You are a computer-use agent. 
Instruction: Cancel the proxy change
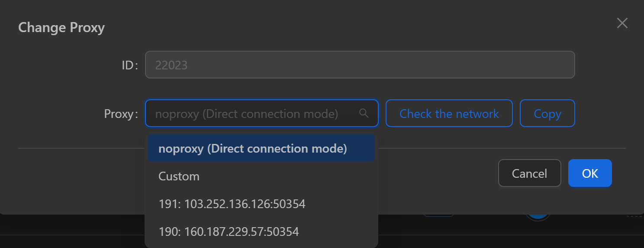point(529,173)
